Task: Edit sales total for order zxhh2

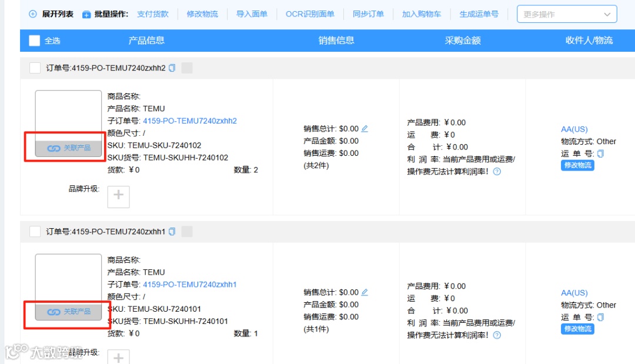Action: (x=365, y=129)
